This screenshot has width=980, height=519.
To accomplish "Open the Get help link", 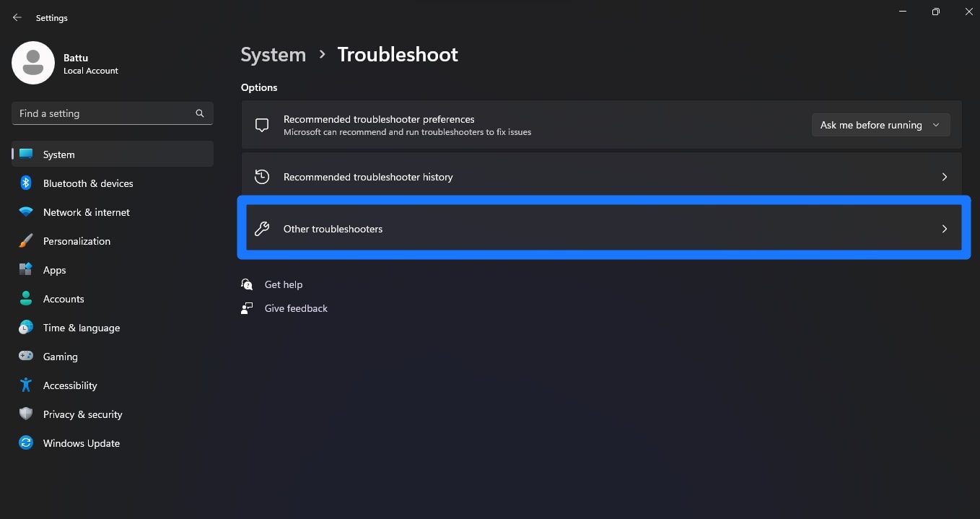I will click(284, 284).
